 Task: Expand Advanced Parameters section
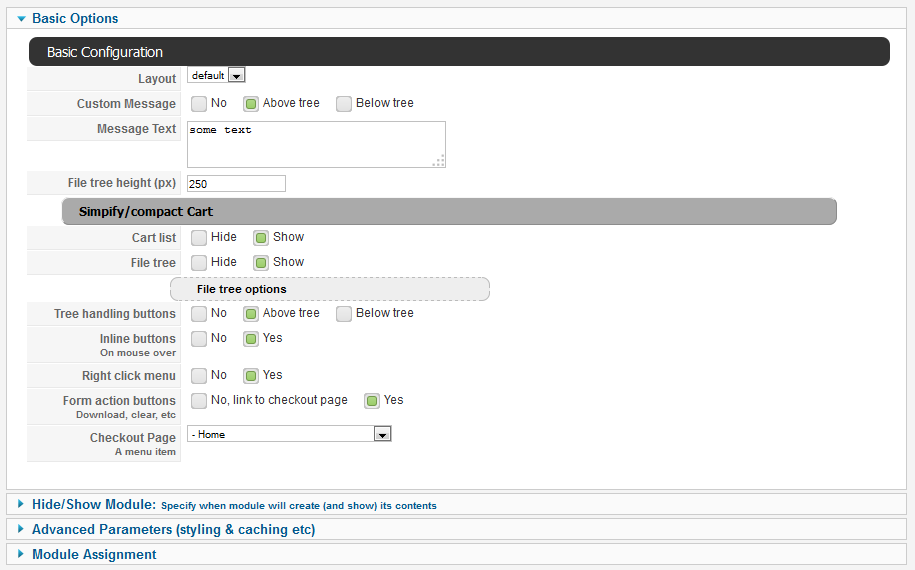pyautogui.click(x=21, y=529)
